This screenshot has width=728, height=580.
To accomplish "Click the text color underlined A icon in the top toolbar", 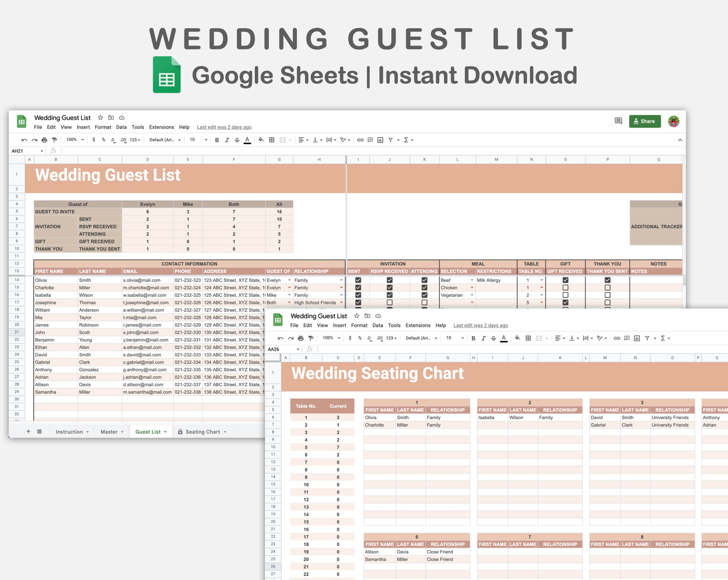I will click(247, 140).
